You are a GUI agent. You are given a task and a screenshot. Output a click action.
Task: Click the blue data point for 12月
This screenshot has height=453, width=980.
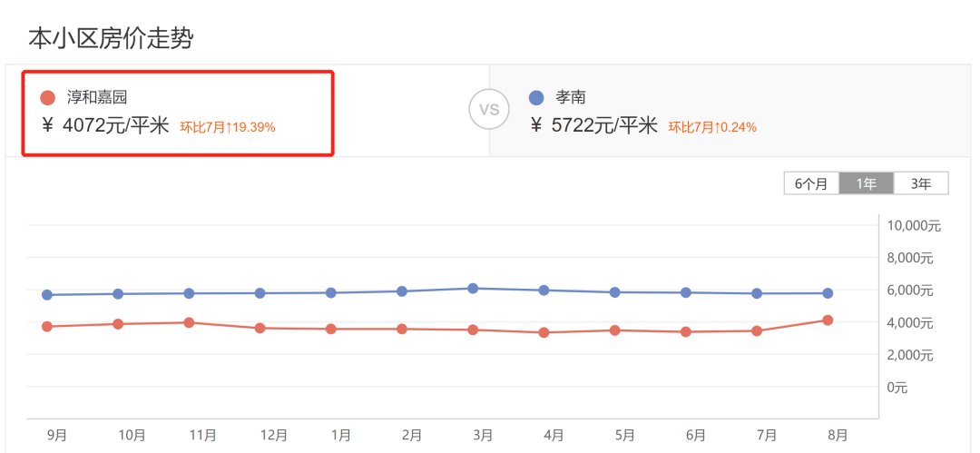(260, 292)
